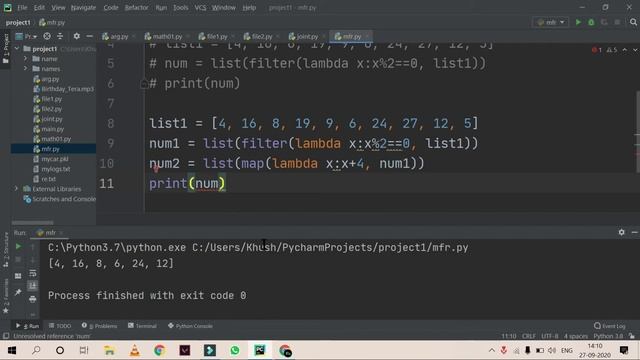Image resolution: width=640 pixels, height=360 pixels.
Task: Print the run console output
Action: click(33, 299)
